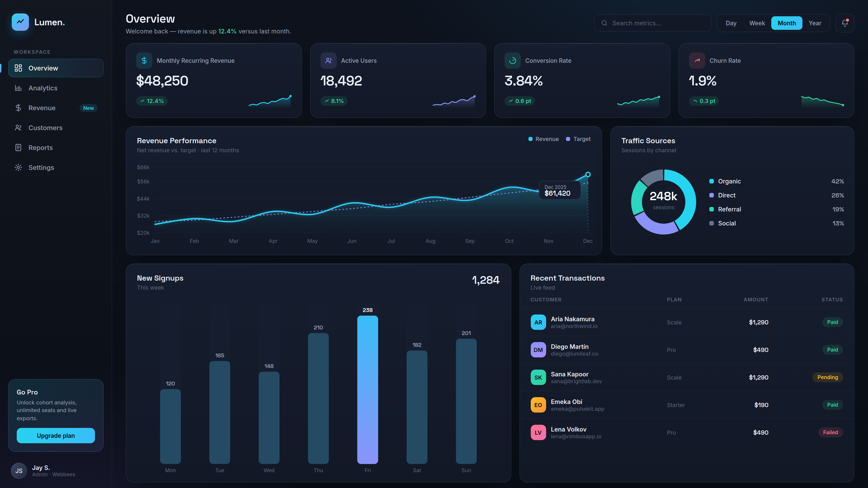Click the Thursday 210 signups bar
The width and height of the screenshot is (868, 488).
tap(318, 398)
